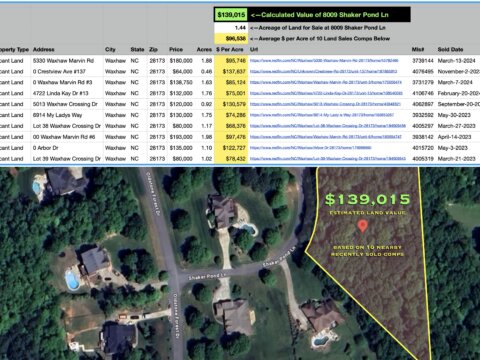Click the $ Per Acre column header
Viewport: 480px width, 360px height.
pyautogui.click(x=230, y=49)
